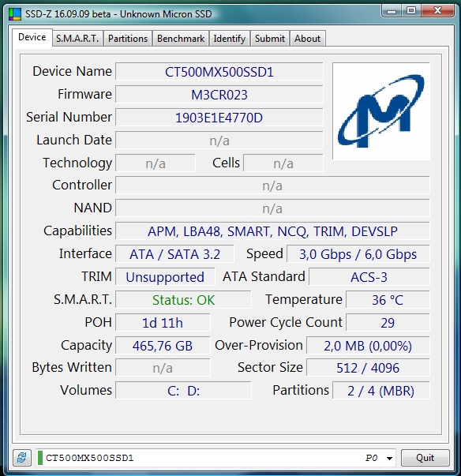Click the Bytes Written n/a field

pyautogui.click(x=163, y=368)
